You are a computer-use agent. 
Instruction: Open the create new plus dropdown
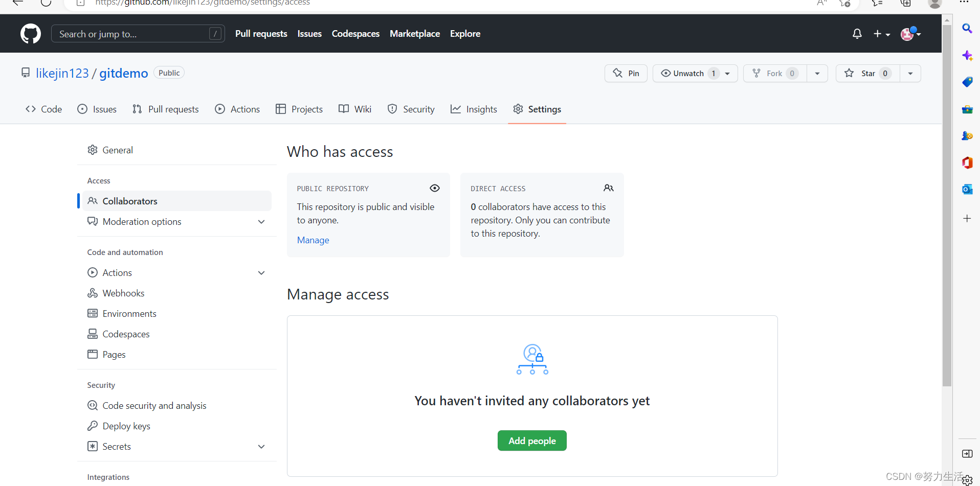882,34
